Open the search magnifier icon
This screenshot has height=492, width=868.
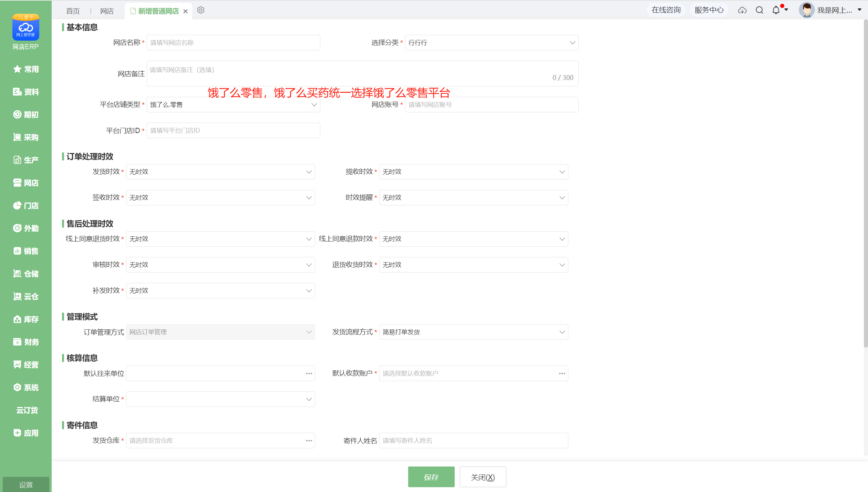(759, 10)
